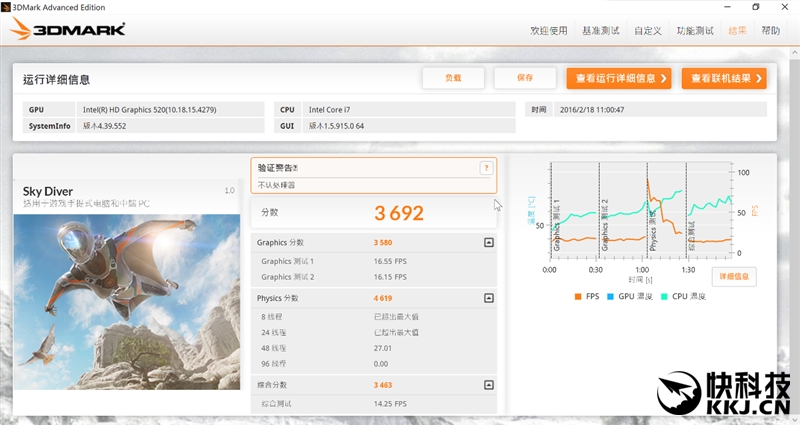Click the CPU 温度 green legend swatch
Viewport: 800px width, 425px height.
(x=664, y=296)
